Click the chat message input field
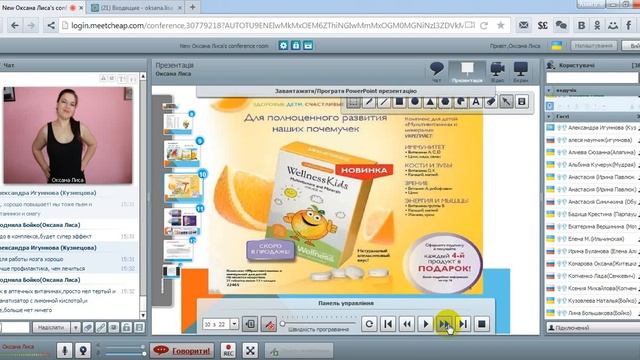The image size is (640, 360). 15,327
